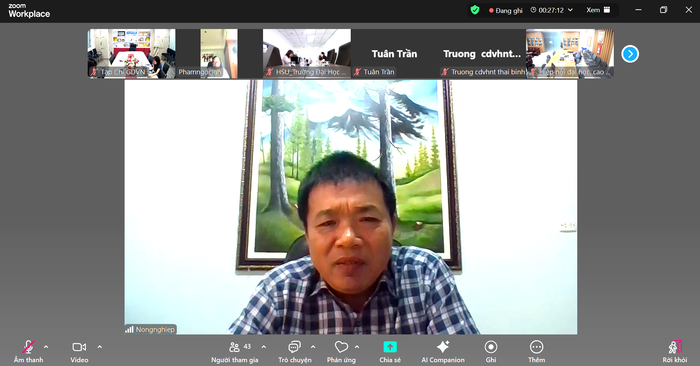Image resolution: width=700 pixels, height=366 pixels.
Task: Restore down the Zoom window
Action: [663, 10]
